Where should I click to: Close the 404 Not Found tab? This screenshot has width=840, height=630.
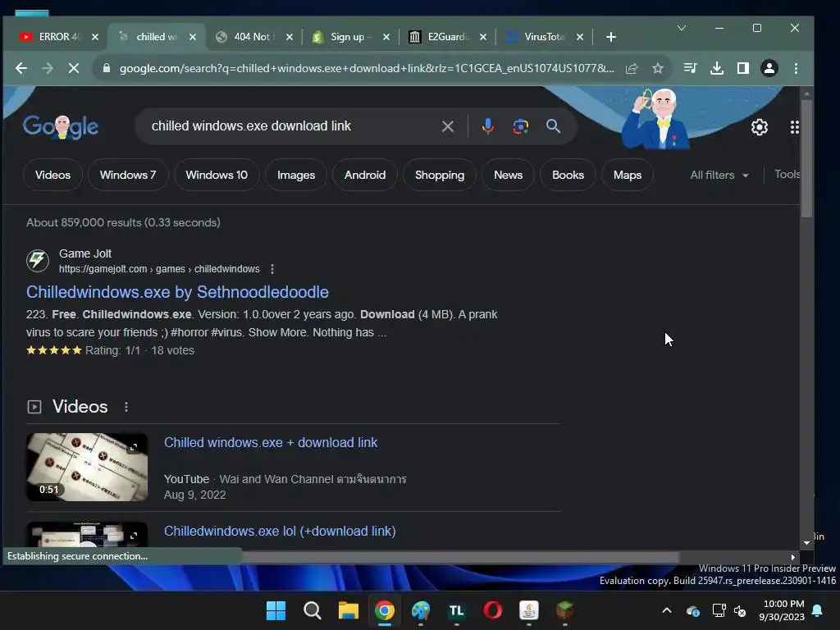tap(290, 37)
